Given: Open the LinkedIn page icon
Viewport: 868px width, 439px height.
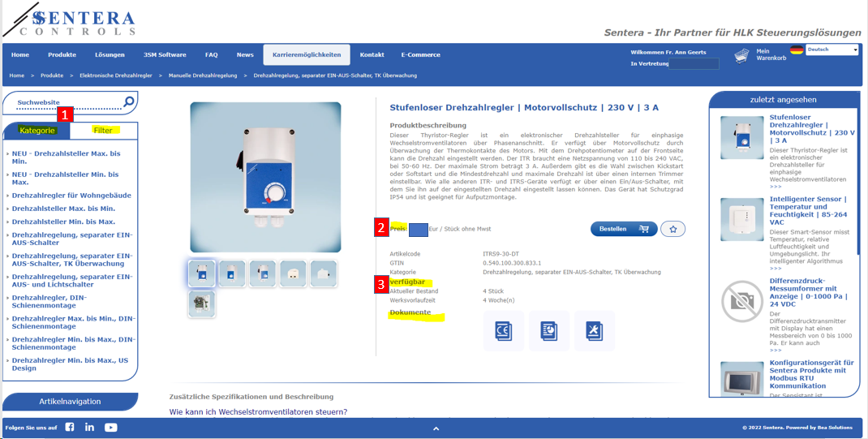Looking at the screenshot, I should click(x=90, y=427).
